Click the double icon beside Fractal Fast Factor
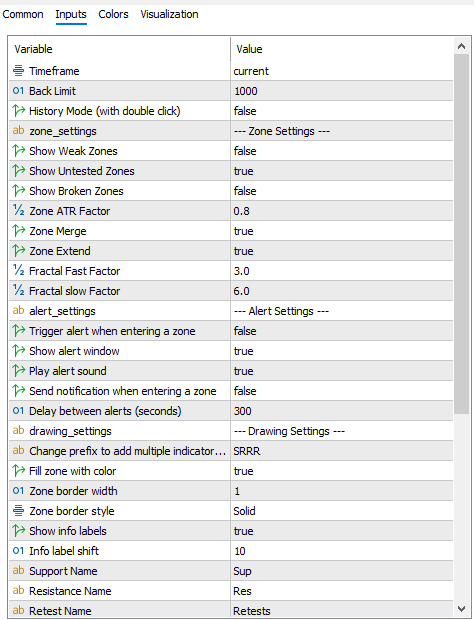Screen dimensions: 474x620 tap(19, 270)
